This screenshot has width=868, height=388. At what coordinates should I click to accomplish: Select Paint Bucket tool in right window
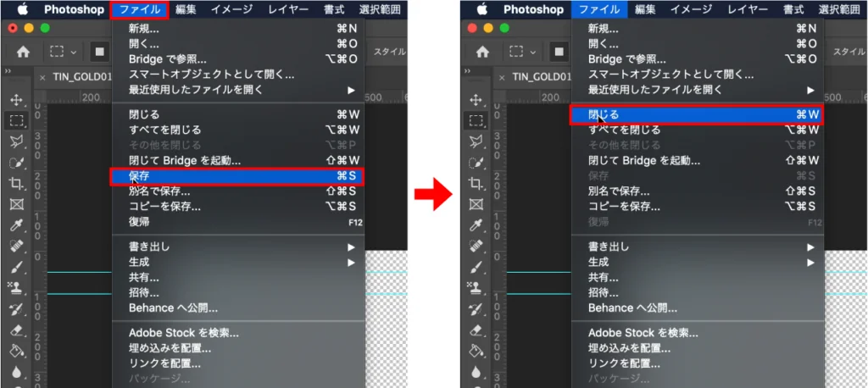pyautogui.click(x=476, y=351)
